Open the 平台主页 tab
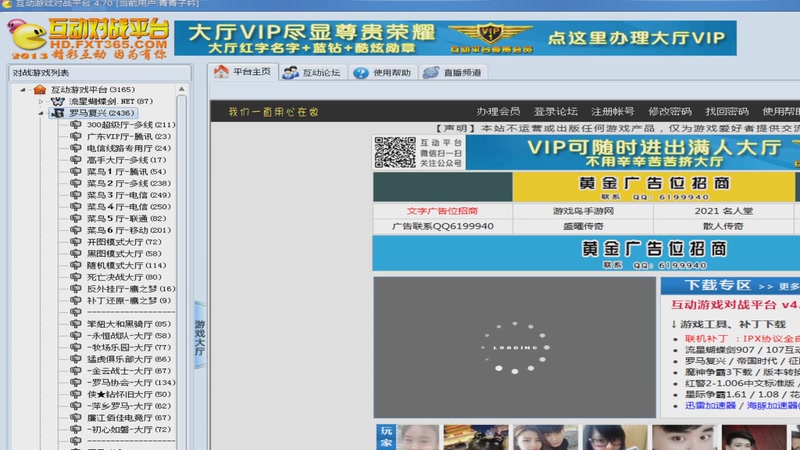 [x=243, y=71]
